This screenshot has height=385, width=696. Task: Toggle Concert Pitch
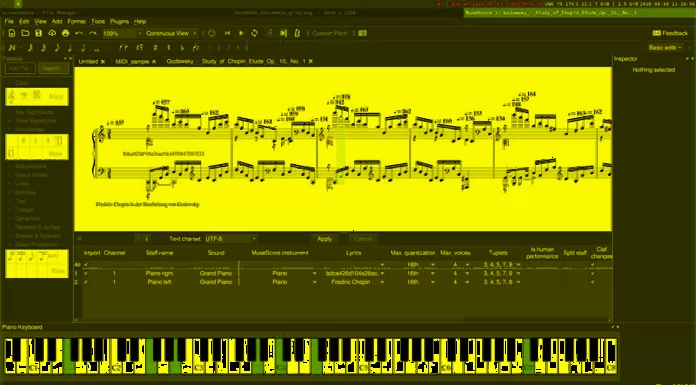[x=329, y=33]
